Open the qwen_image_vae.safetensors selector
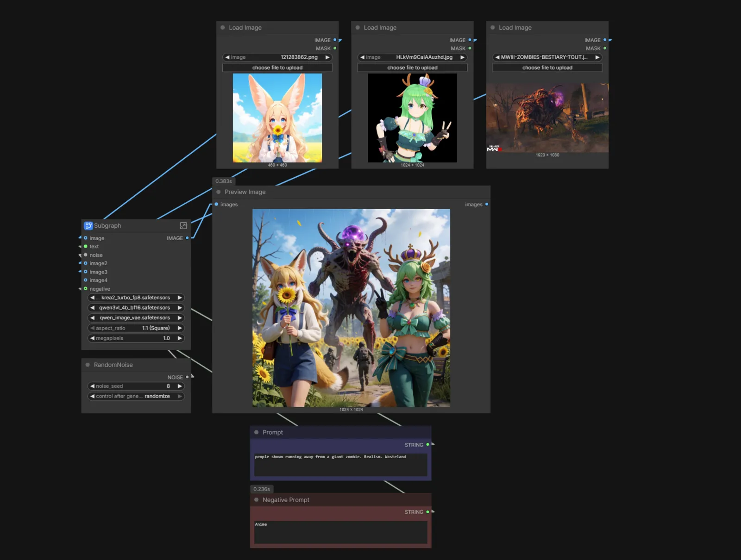741x560 pixels. click(x=136, y=318)
